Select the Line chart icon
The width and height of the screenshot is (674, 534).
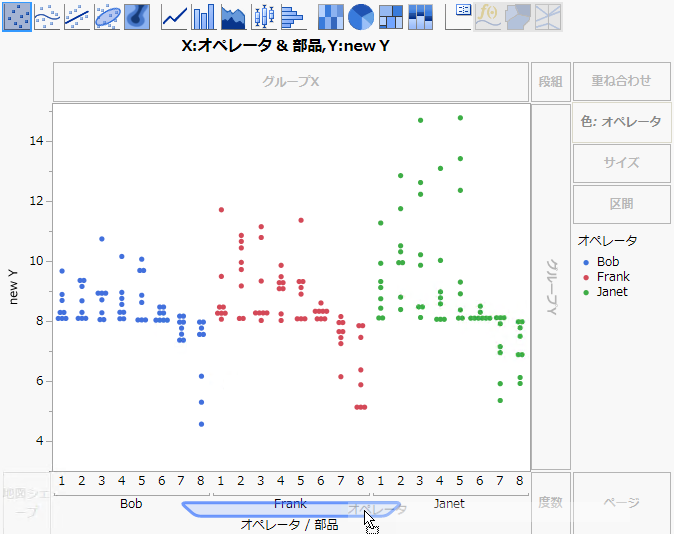[x=174, y=17]
